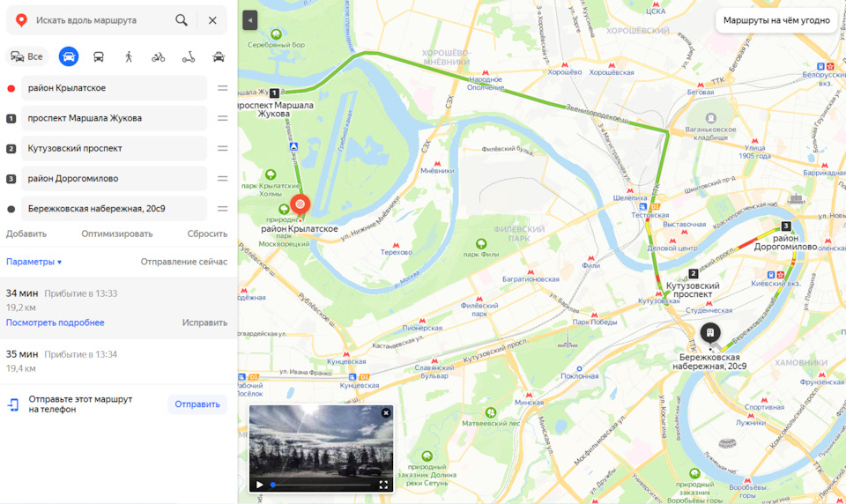Image resolution: width=846 pixels, height=504 pixels.
Task: Open 'Отправление сейчас' departure time selector
Action: (184, 262)
